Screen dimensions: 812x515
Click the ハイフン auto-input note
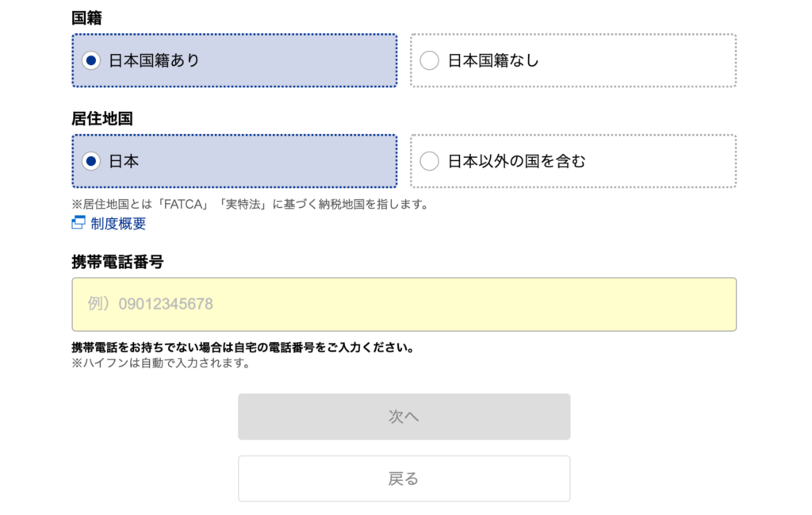click(x=161, y=363)
